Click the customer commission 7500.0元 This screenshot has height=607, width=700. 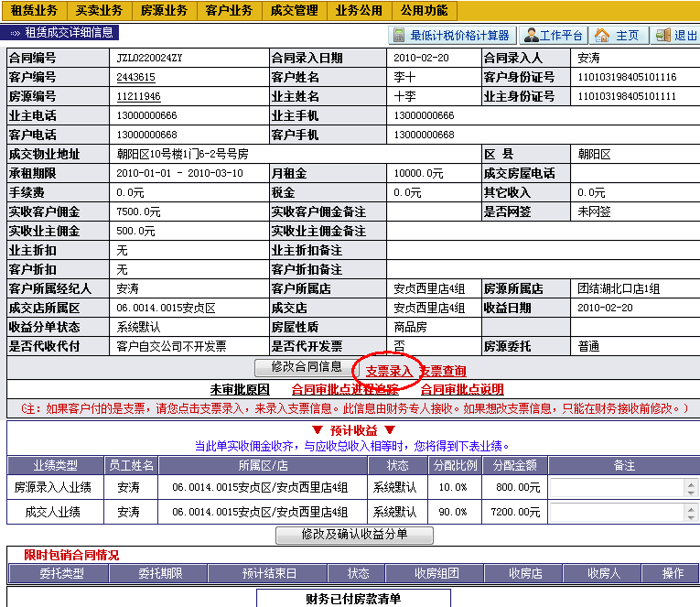coord(138,211)
